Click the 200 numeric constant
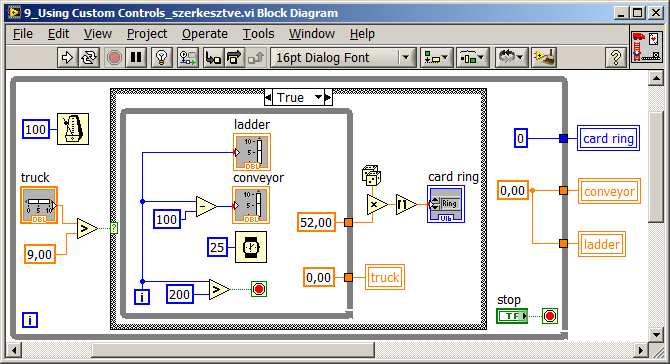The height and width of the screenshot is (364, 670). tap(179, 294)
